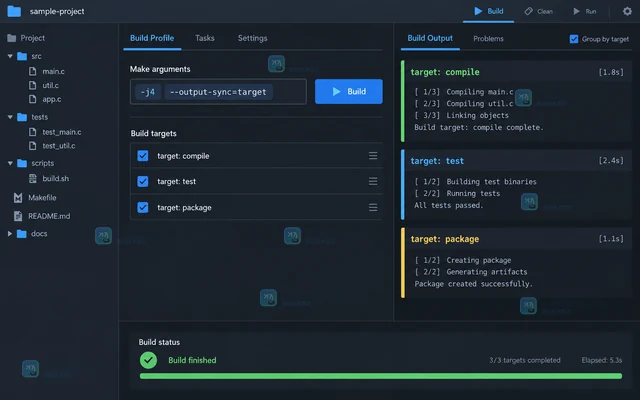
Task: Uncheck the target: test checkbox
Action: tap(143, 181)
